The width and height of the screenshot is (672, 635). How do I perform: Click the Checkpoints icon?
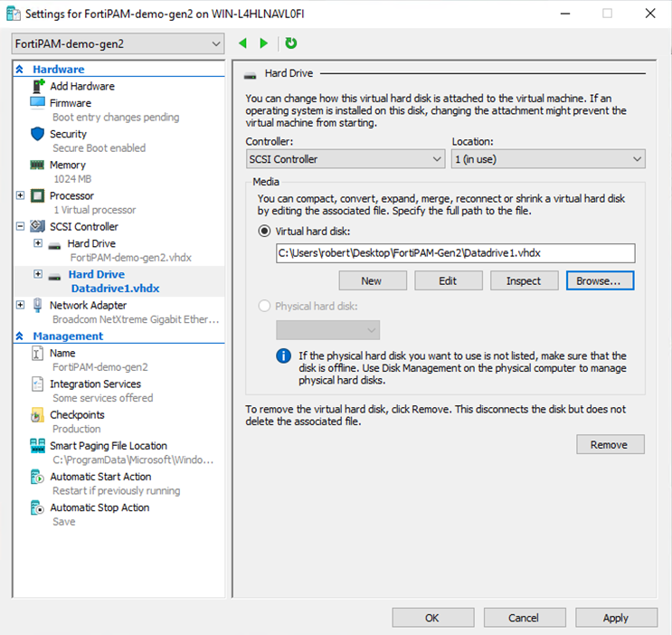(37, 415)
